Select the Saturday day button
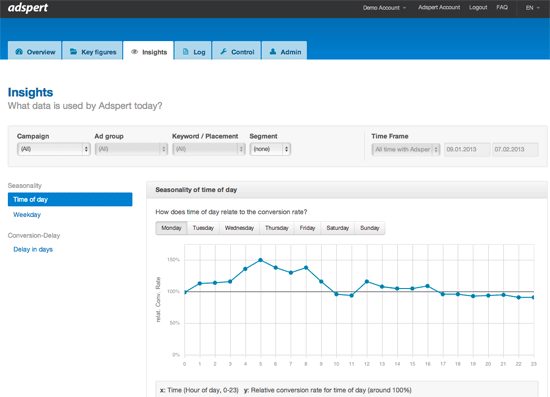 pyautogui.click(x=337, y=228)
